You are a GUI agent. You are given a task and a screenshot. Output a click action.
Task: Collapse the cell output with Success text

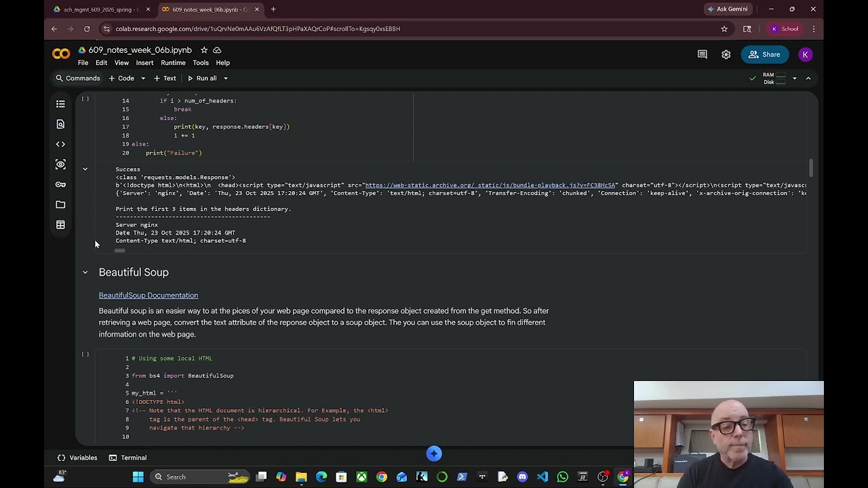click(x=85, y=169)
